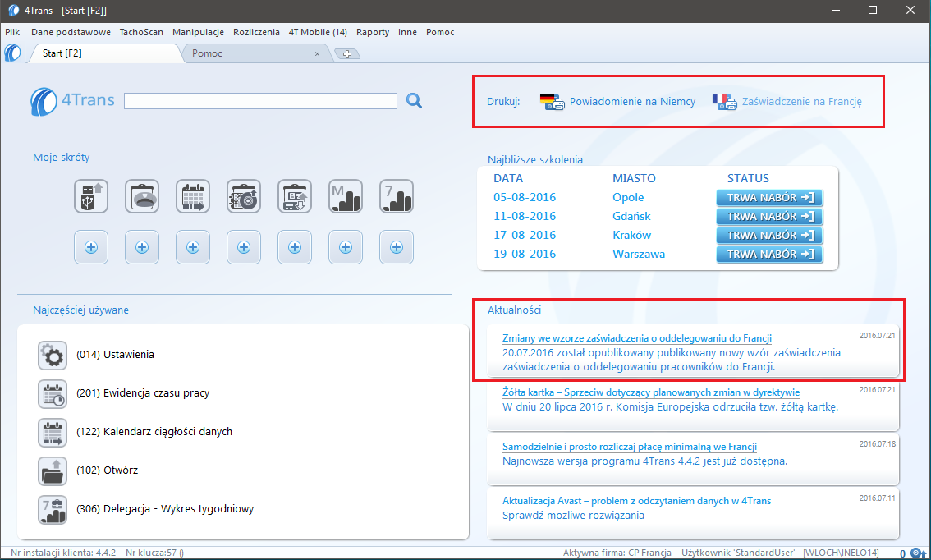
Task: Sign up for Warszawa training via TRWA NABÓR
Action: click(769, 255)
